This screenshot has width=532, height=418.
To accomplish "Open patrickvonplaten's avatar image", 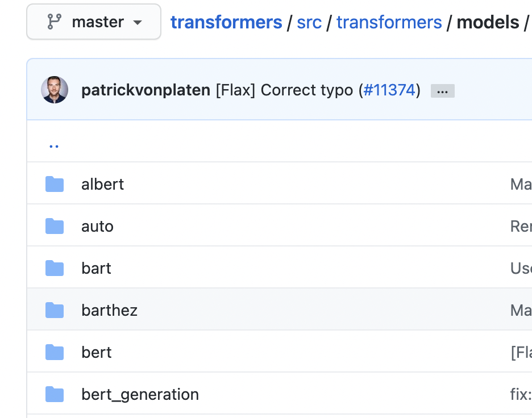I will [55, 90].
